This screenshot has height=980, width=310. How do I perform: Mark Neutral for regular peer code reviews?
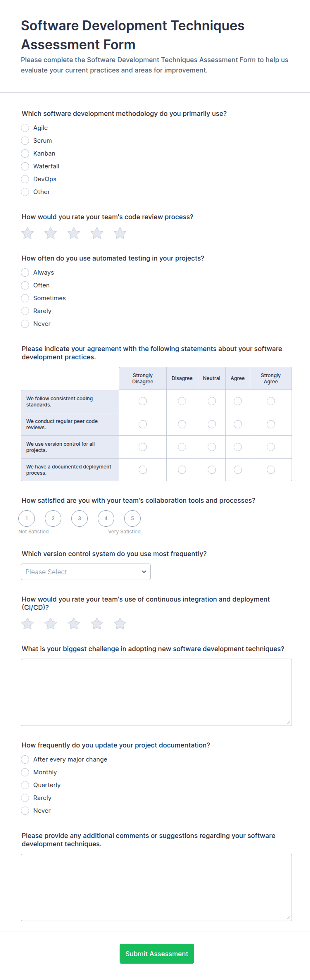212,424
